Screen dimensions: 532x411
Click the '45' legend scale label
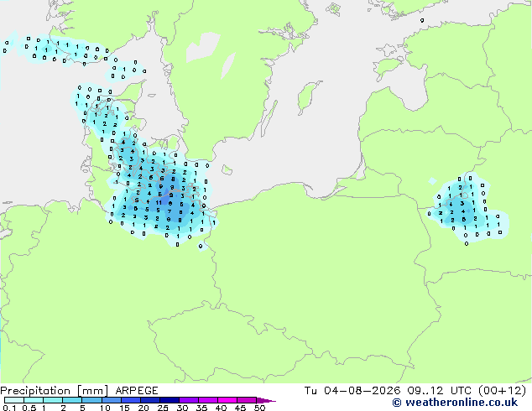240,408
